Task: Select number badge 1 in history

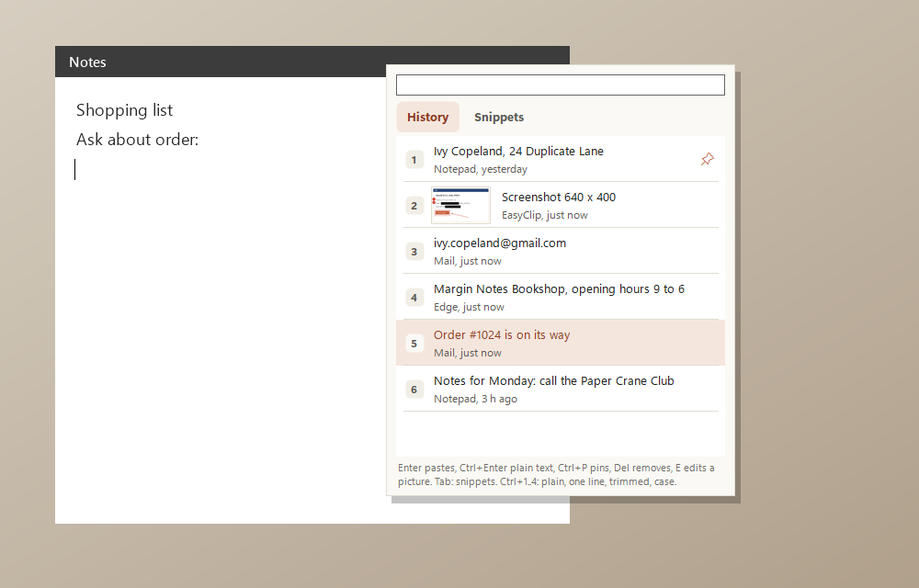Action: (x=414, y=160)
